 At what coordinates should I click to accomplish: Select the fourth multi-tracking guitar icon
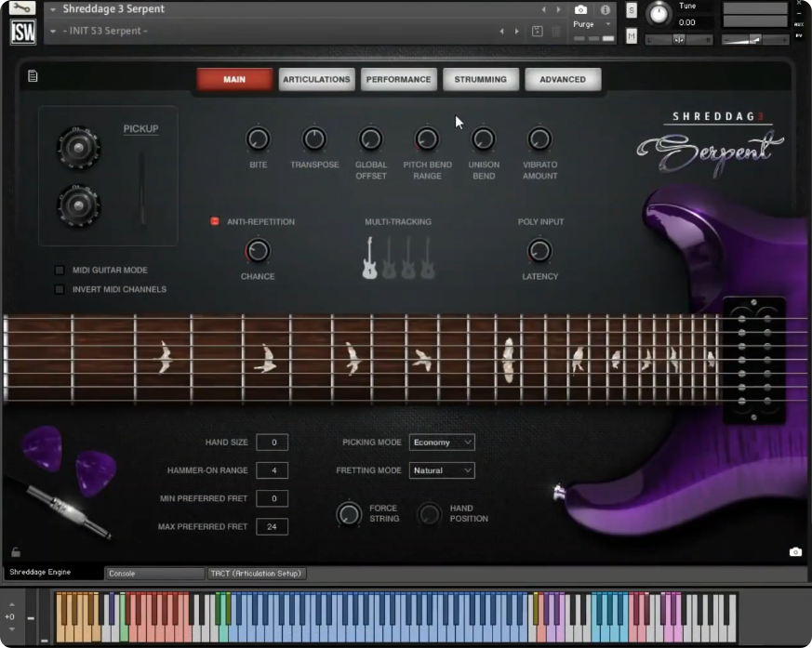click(427, 258)
